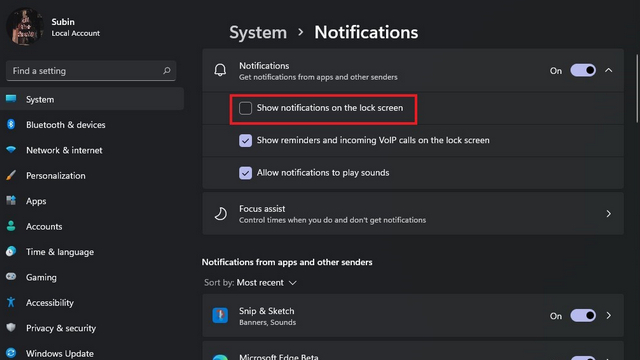Open the Focus assist settings chevron
Screen dimensions: 640x360
click(x=609, y=213)
